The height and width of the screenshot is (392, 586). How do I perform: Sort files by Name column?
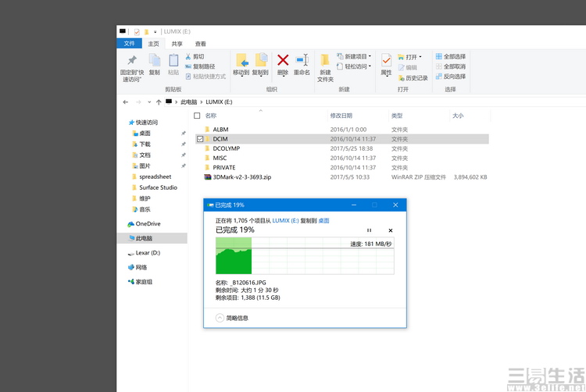pyautogui.click(x=211, y=116)
